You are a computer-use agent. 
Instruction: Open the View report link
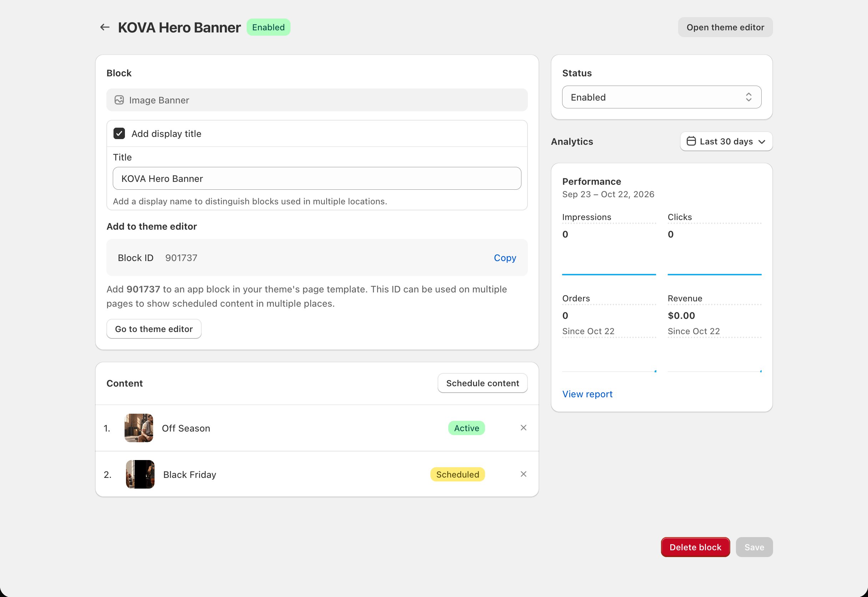pyautogui.click(x=587, y=394)
